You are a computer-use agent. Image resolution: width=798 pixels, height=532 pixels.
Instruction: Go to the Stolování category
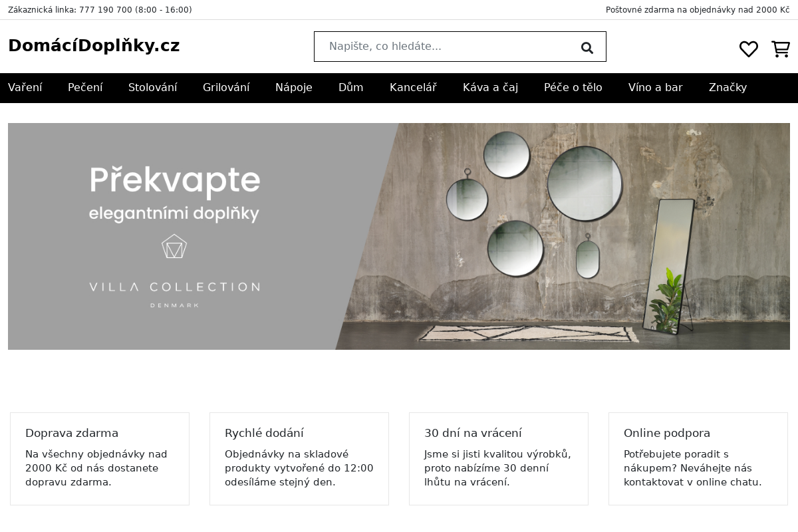[x=152, y=88]
